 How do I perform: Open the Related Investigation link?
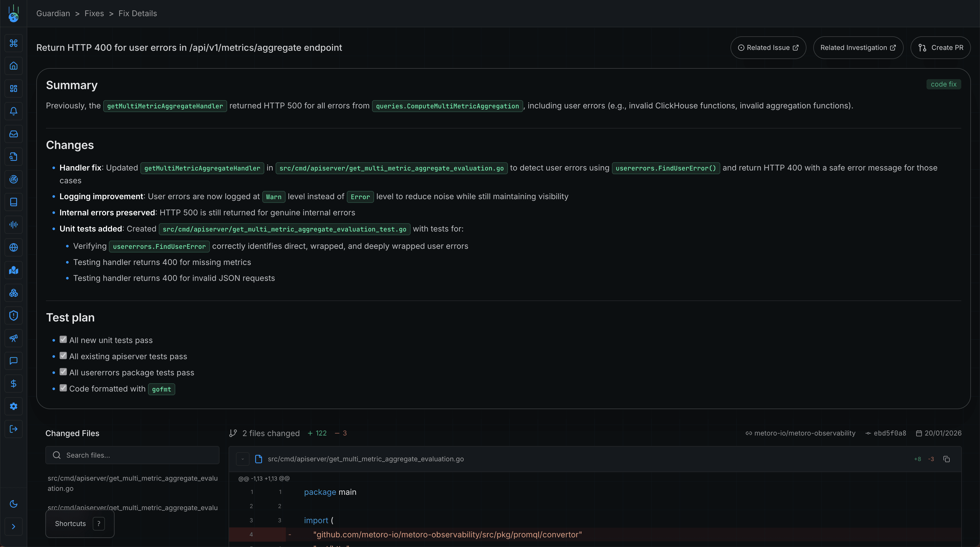858,47
